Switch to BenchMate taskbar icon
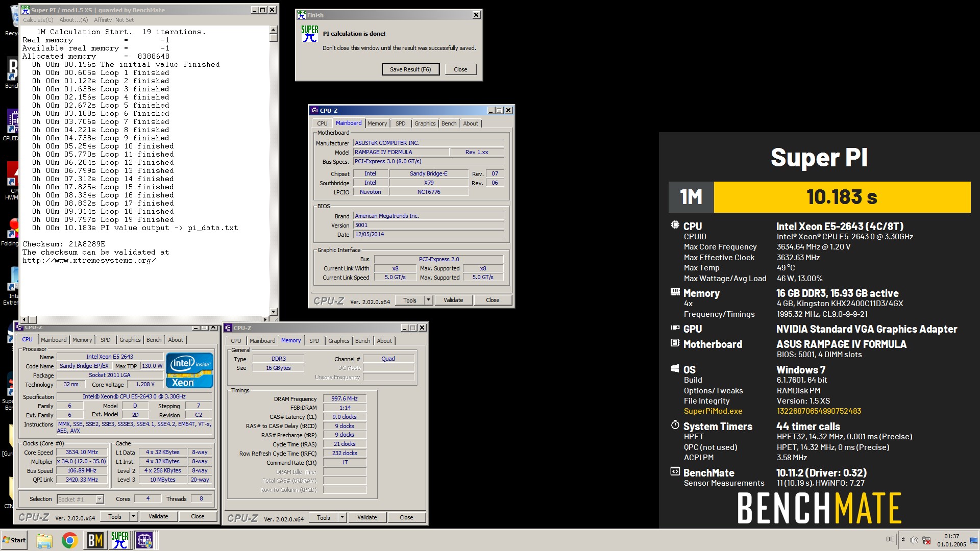The width and height of the screenshot is (980, 551). pos(95,540)
